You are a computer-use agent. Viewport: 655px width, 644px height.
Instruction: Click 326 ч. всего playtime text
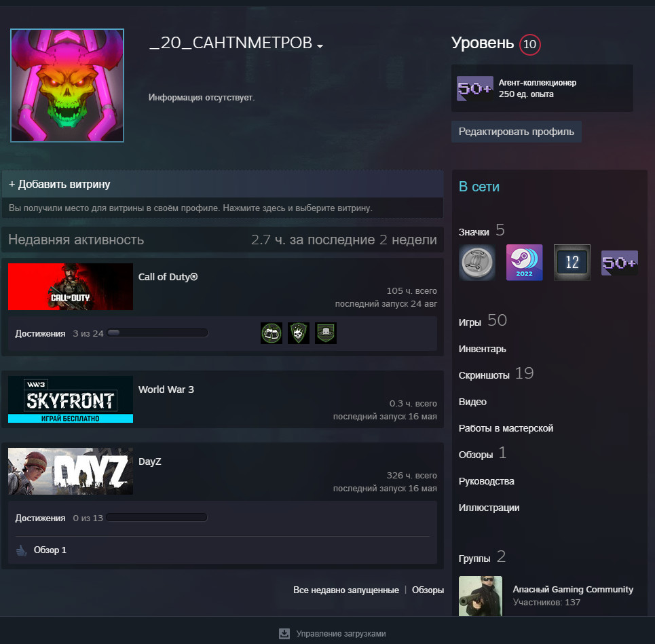412,475
